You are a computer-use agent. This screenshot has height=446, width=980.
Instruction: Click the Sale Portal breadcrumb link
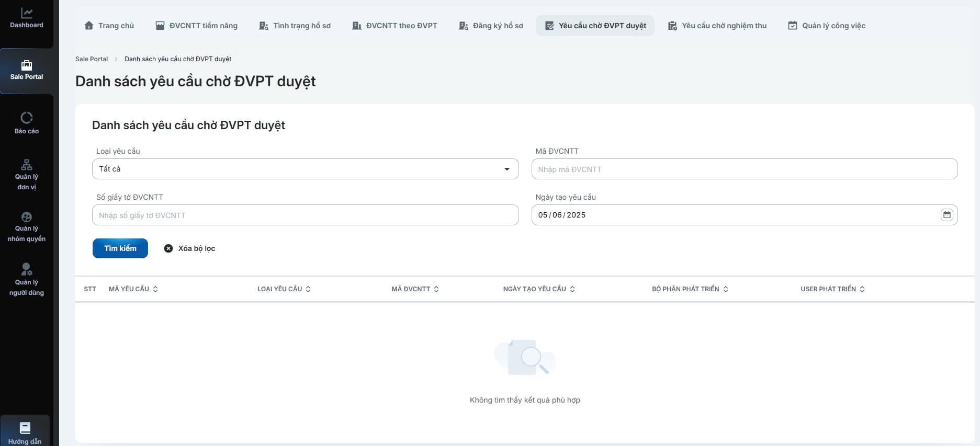[x=92, y=59]
